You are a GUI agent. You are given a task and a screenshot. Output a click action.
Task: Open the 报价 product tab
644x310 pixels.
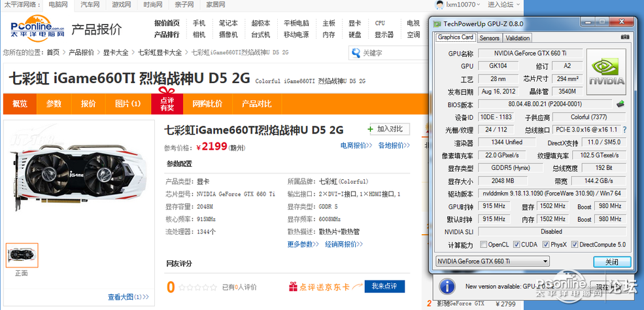point(88,104)
